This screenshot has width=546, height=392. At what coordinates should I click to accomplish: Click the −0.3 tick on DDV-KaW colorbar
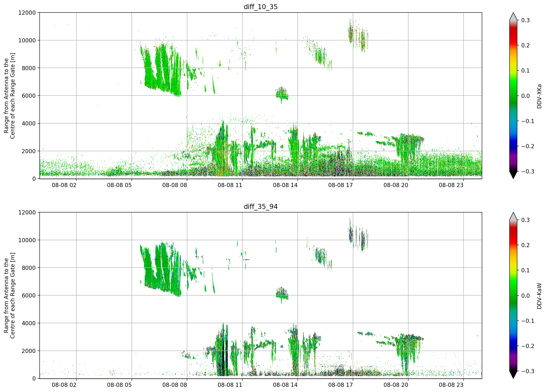click(x=528, y=371)
